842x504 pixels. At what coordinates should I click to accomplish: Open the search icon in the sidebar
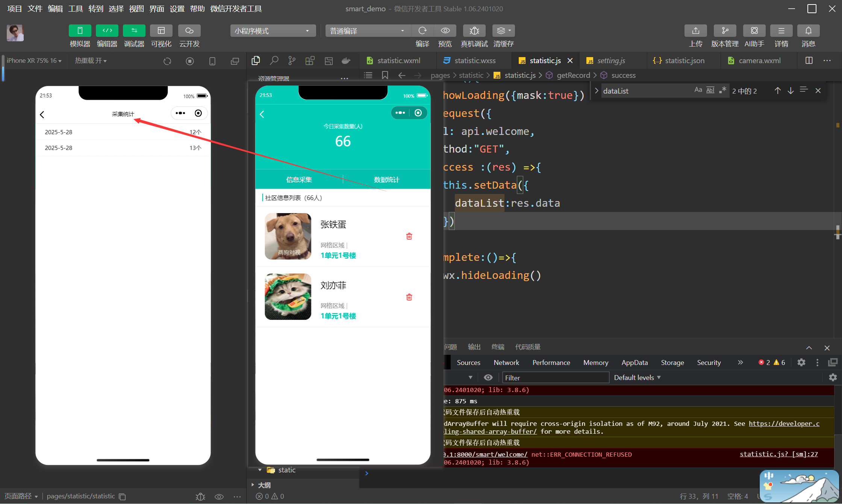[274, 61]
